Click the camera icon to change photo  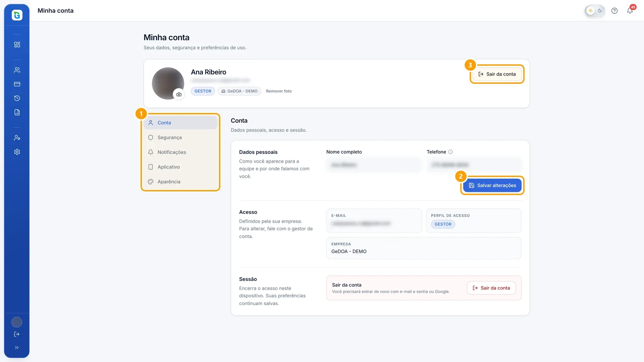179,95
